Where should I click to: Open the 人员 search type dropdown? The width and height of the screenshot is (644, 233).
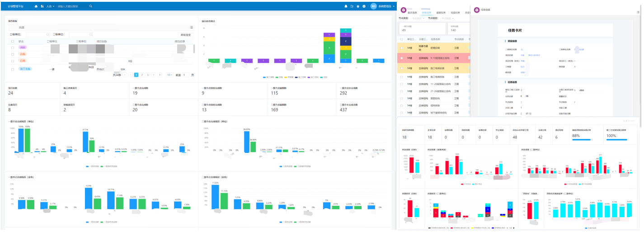coord(50,6)
